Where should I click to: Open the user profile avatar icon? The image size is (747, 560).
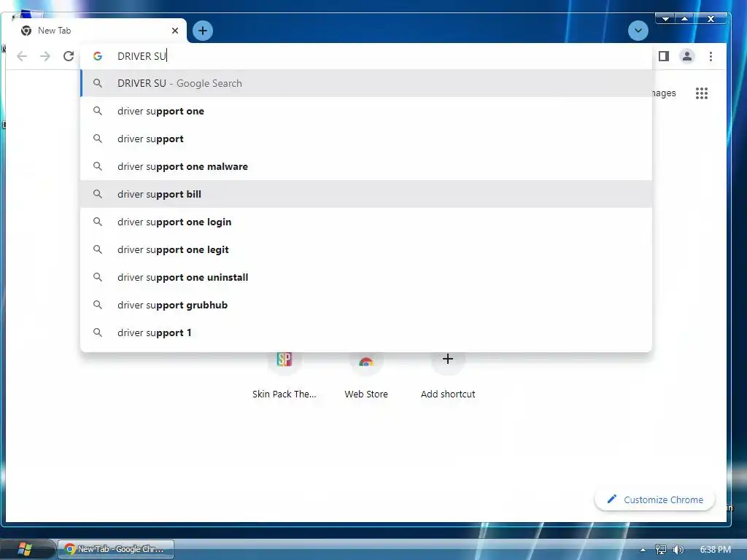coord(687,56)
